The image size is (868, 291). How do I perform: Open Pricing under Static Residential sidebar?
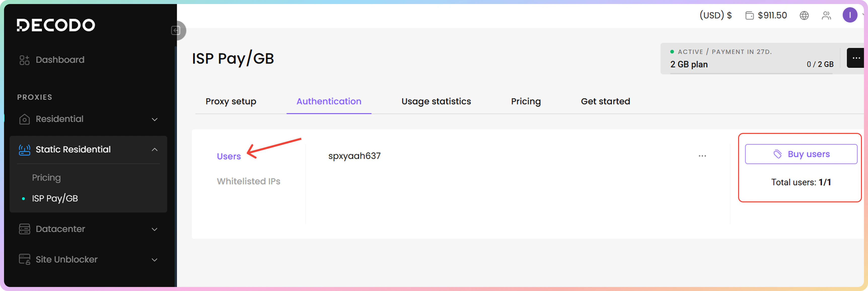[x=47, y=177]
